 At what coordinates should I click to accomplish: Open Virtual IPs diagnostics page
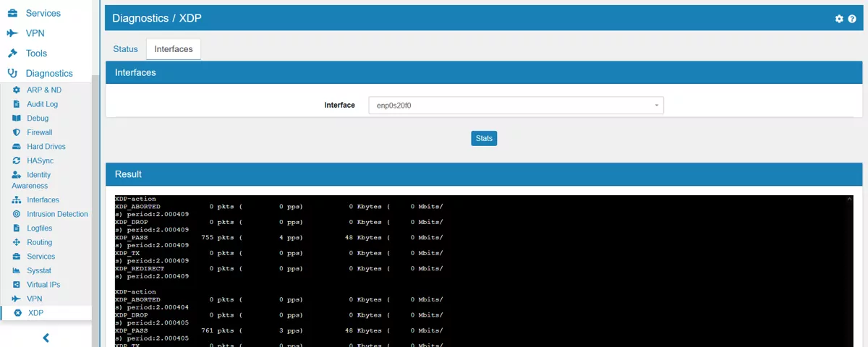[43, 285]
